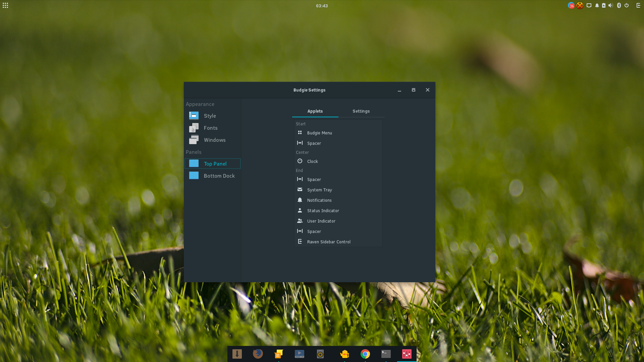Switch to the Settings tab
The image size is (644, 362).
361,111
